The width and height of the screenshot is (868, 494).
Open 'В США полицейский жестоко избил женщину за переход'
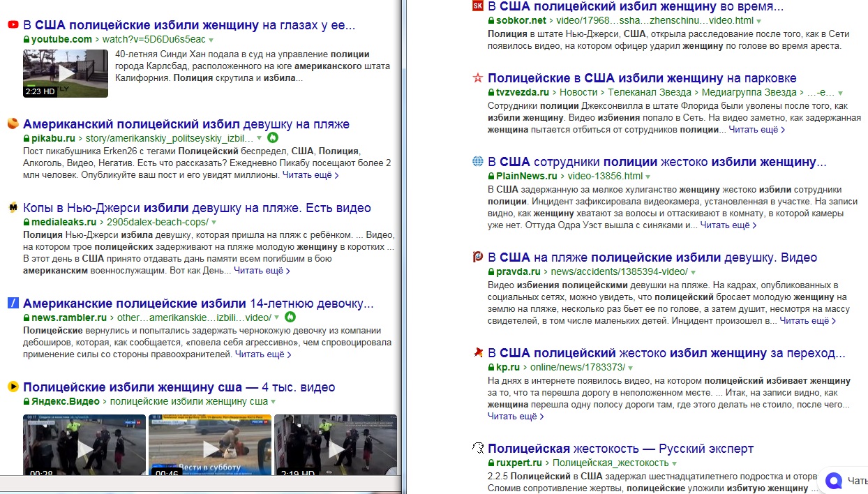[x=666, y=352]
